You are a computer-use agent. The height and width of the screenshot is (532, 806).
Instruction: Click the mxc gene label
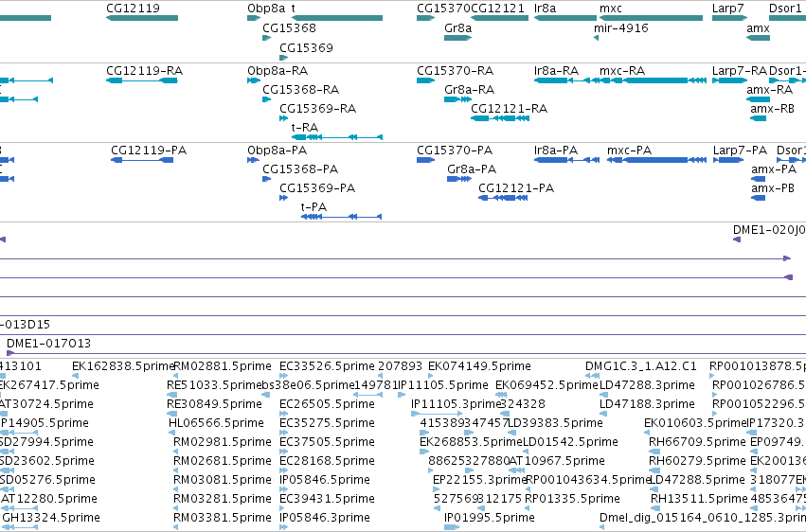(610, 9)
